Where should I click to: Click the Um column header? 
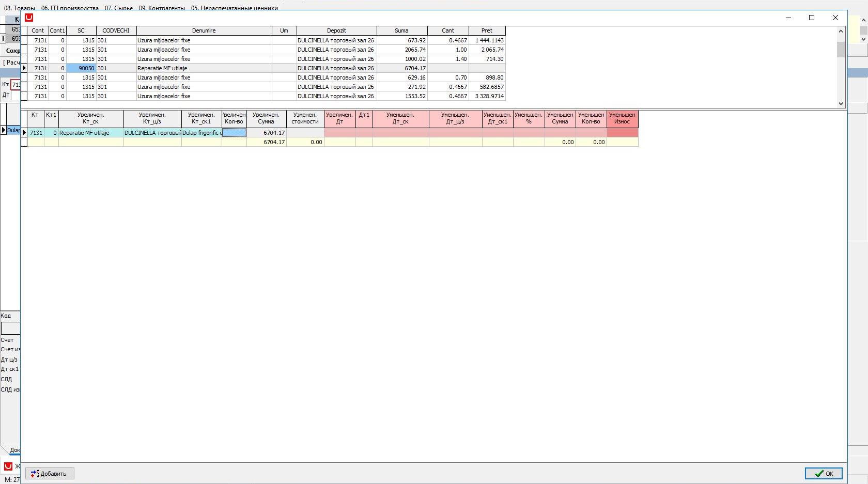pos(284,31)
